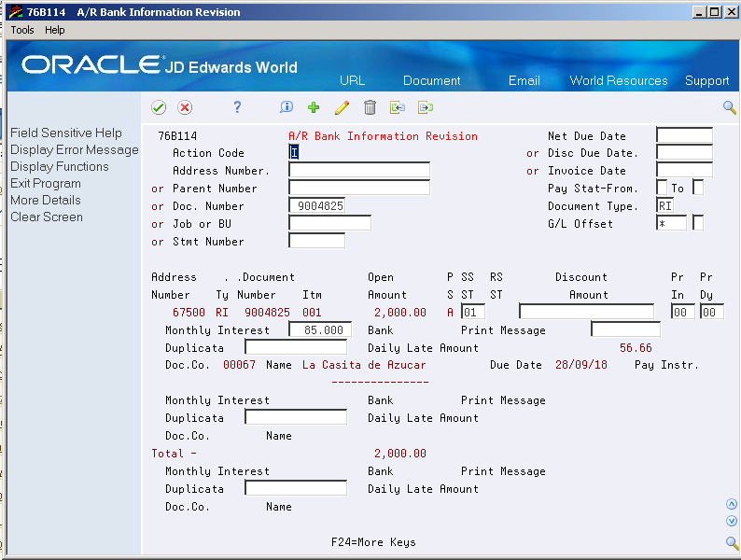Click the Pay Stat To field

tap(698, 188)
